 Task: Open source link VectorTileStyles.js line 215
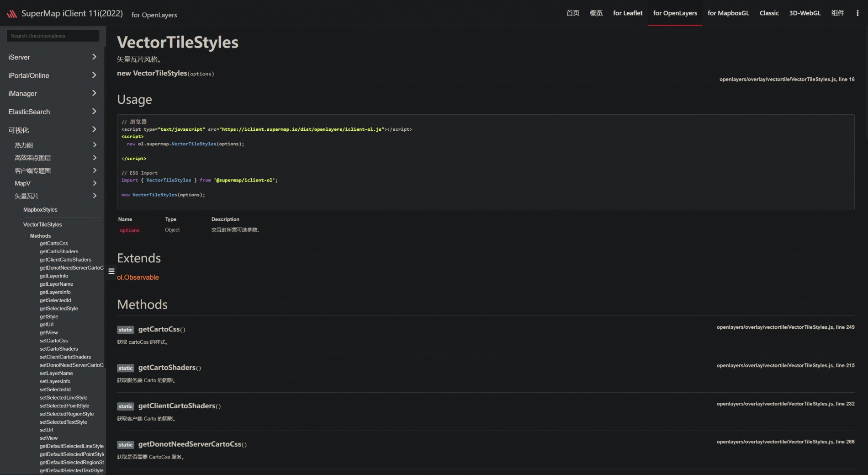[785, 366]
